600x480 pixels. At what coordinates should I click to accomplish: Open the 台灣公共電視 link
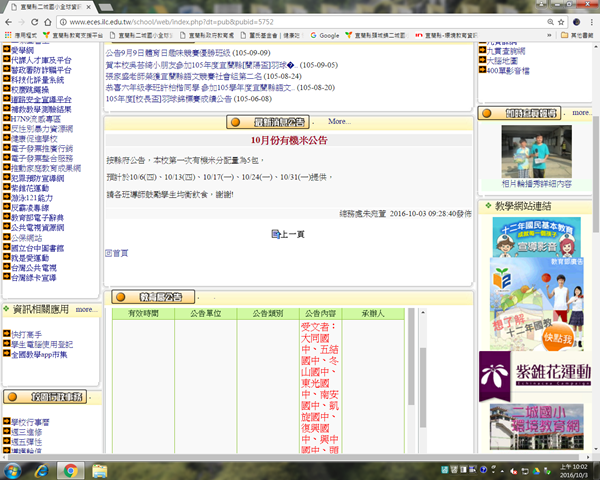(x=34, y=268)
